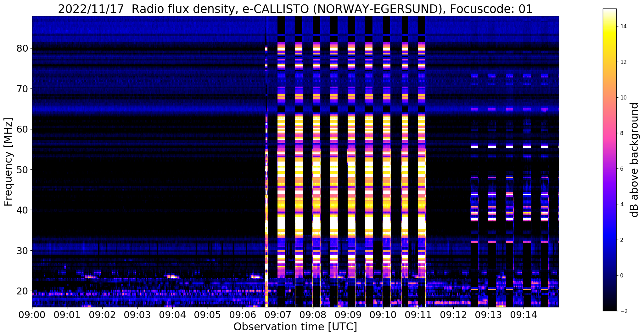Click the 40 MHz frequency tick label
Viewport: 644px width, 336px height.
coord(22,210)
